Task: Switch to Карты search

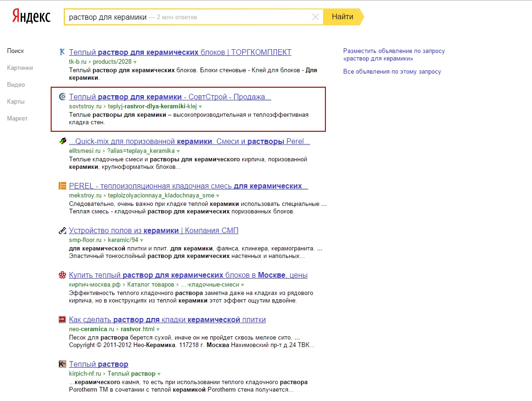Action: pos(15,102)
